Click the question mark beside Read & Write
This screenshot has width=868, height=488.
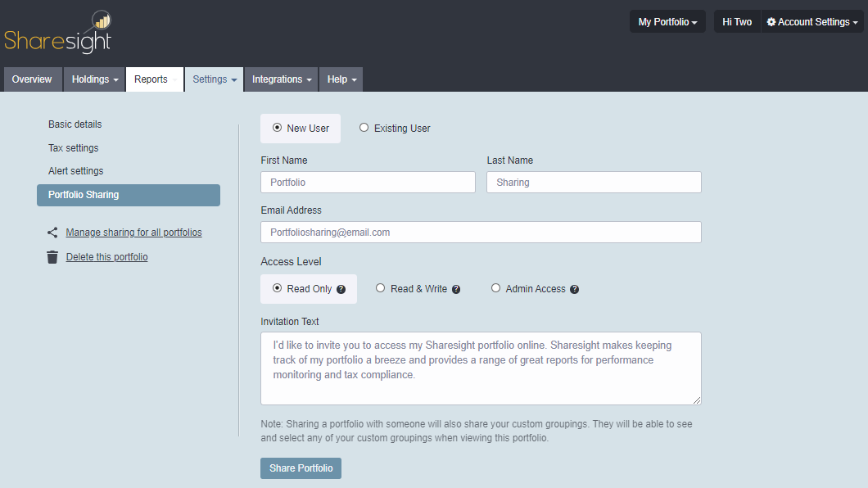click(456, 288)
